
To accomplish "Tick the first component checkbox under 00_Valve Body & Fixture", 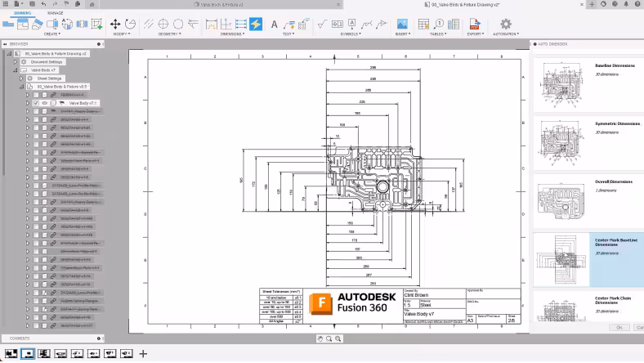I will click(x=35, y=95).
